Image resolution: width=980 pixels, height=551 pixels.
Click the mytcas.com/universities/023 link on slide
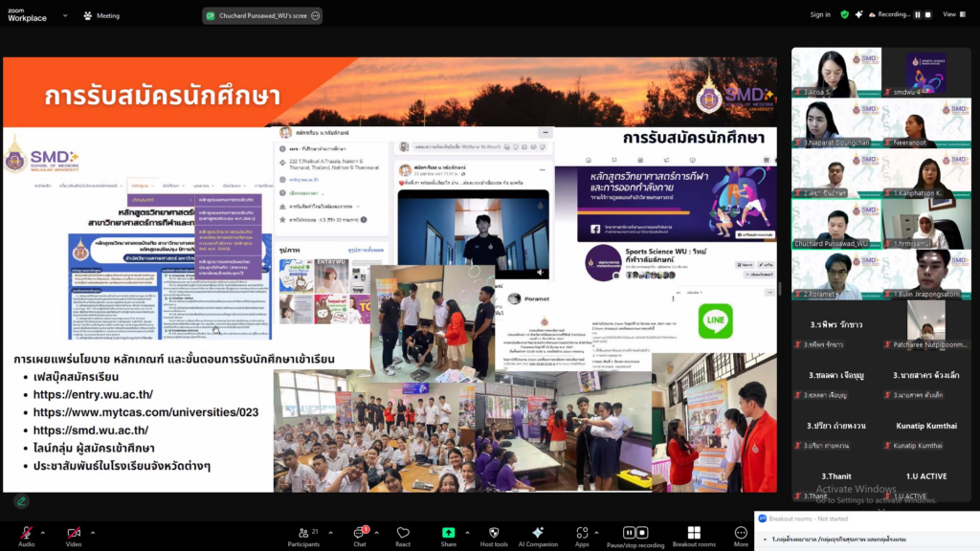pos(145,412)
